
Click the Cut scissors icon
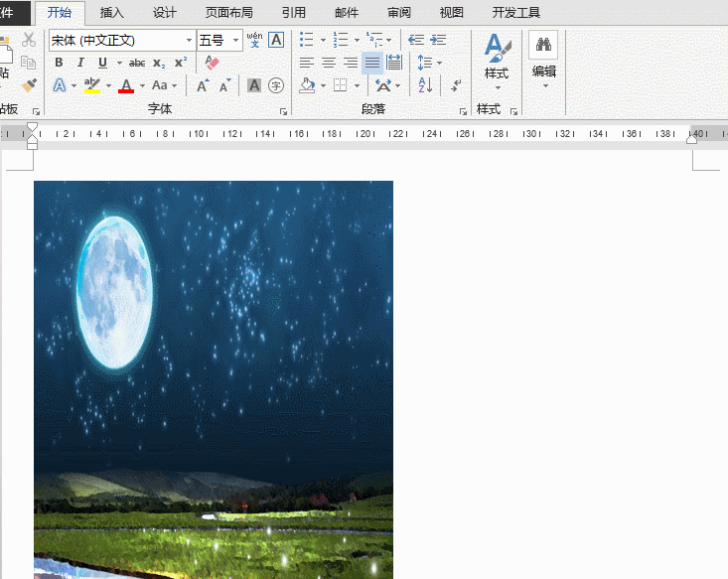coord(29,40)
